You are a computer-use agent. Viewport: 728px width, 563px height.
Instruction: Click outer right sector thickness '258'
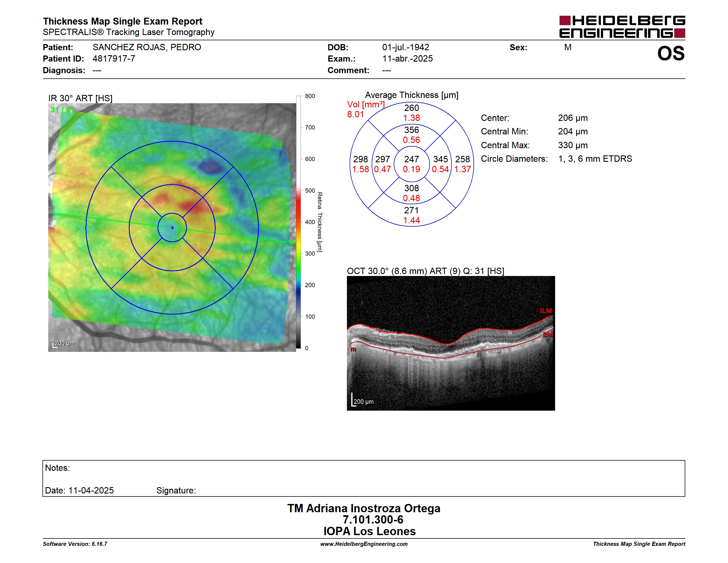[x=463, y=159]
